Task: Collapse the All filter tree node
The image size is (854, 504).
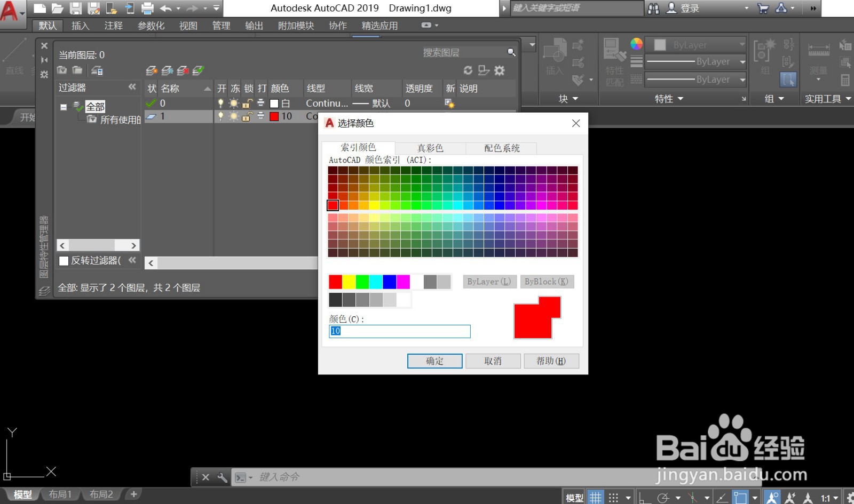Action: pos(64,107)
